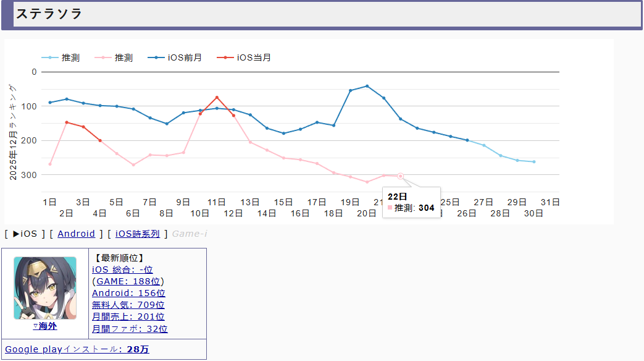
Task: Click the pink data point on 22日
Action: click(x=401, y=176)
